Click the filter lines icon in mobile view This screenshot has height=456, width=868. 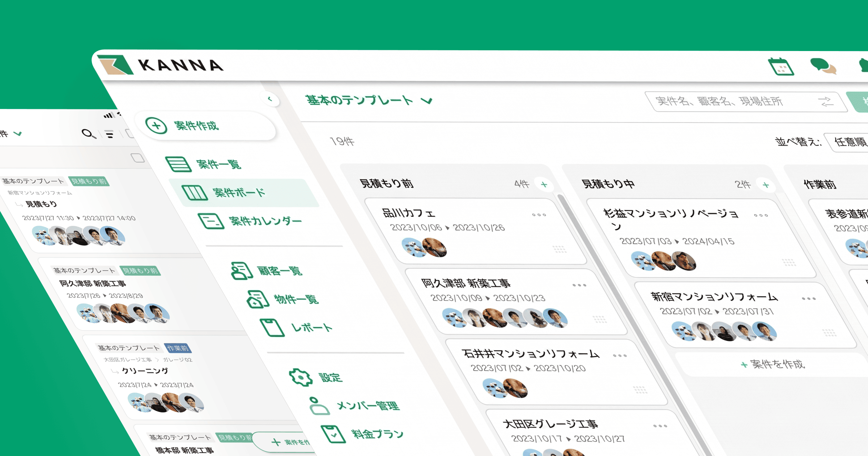[x=109, y=134]
